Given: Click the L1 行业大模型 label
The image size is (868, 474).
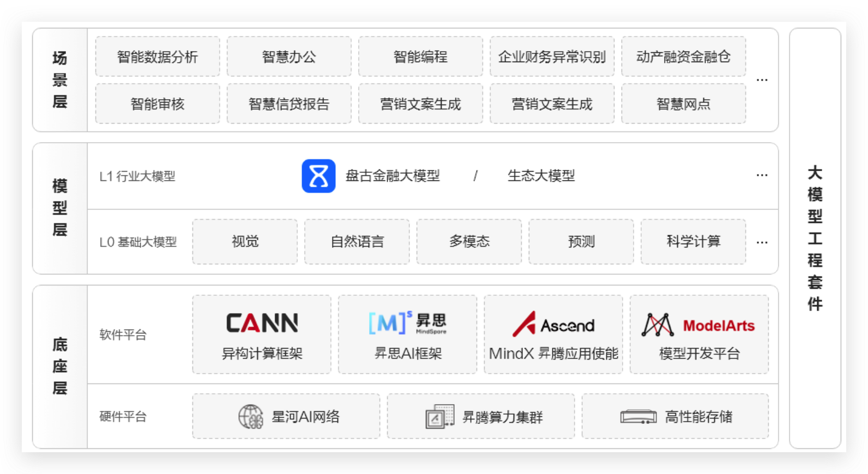Looking at the screenshot, I should (x=137, y=177).
